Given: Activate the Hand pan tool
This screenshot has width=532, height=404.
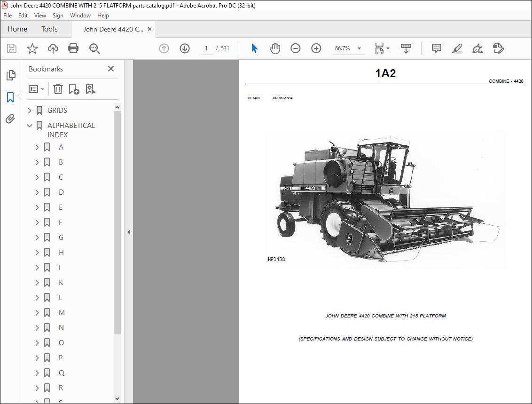Looking at the screenshot, I should 275,48.
